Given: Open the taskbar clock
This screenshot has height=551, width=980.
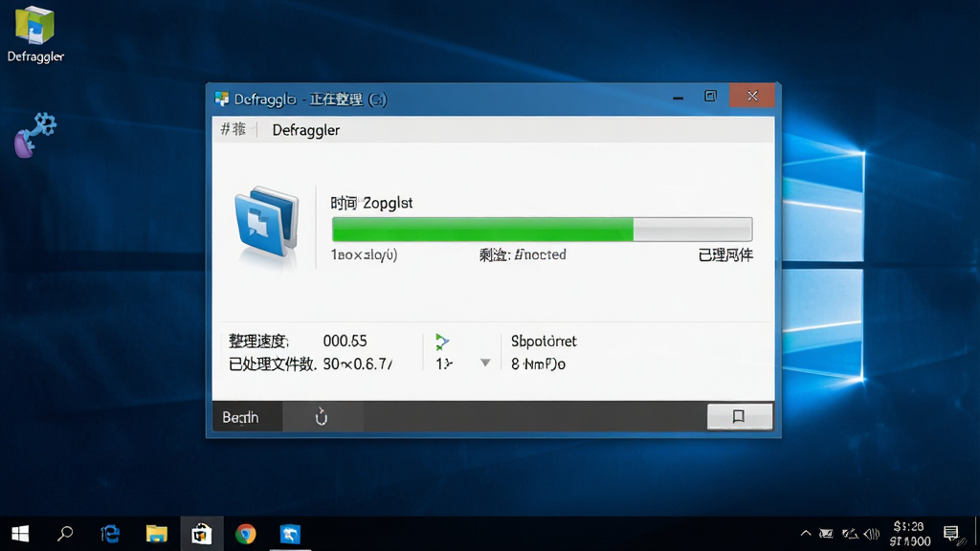Looking at the screenshot, I should tap(909, 534).
